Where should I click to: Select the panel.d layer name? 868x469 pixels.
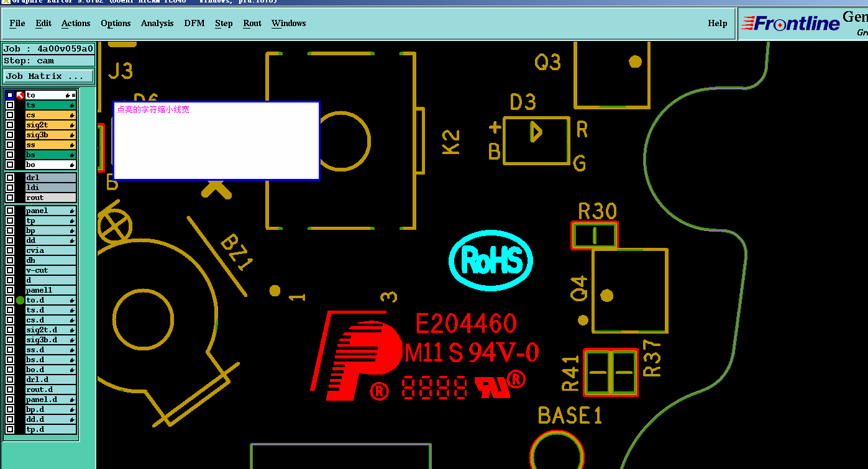pyautogui.click(x=50, y=399)
